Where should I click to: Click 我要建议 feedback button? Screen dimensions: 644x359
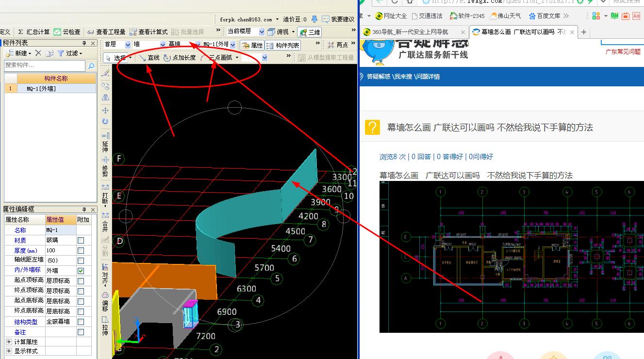coord(339,19)
